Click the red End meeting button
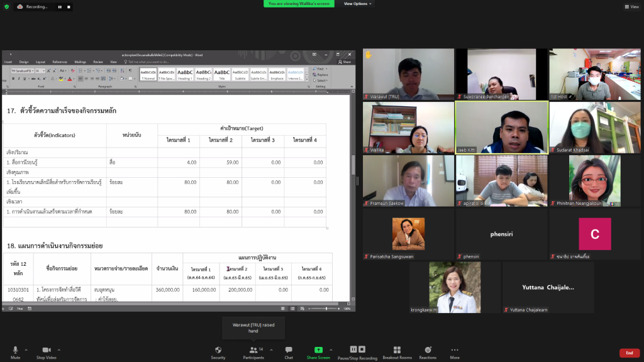644x362 pixels. (x=629, y=353)
